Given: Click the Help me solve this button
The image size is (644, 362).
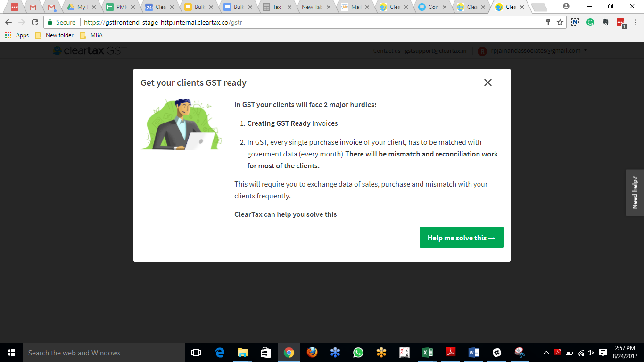Looking at the screenshot, I should tap(462, 238).
